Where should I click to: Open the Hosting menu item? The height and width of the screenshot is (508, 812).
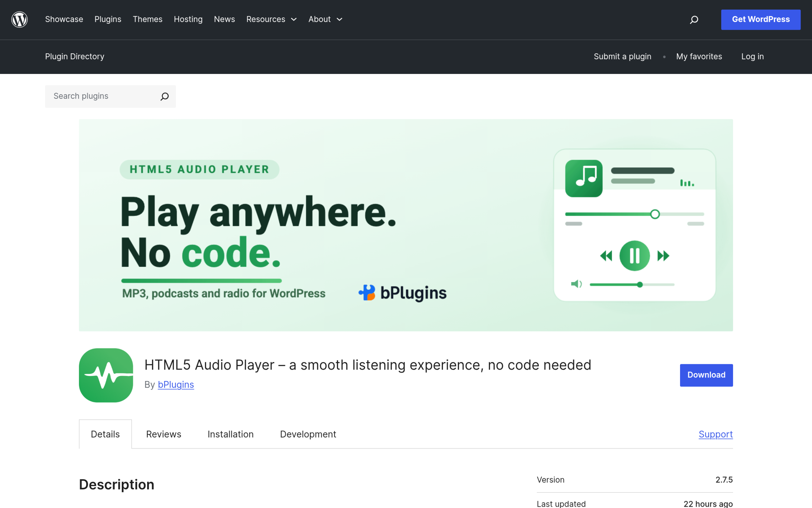click(188, 19)
